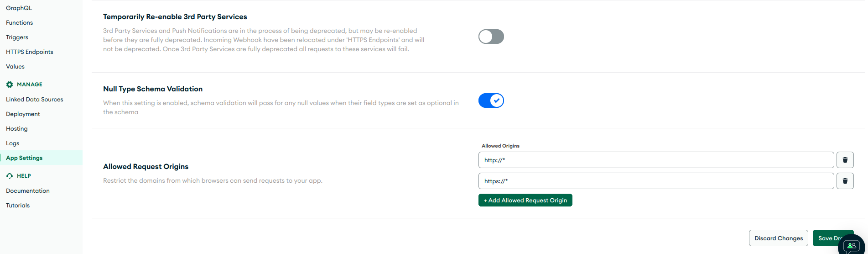Open the Hosting page
This screenshot has height=254, width=868.
click(x=17, y=128)
